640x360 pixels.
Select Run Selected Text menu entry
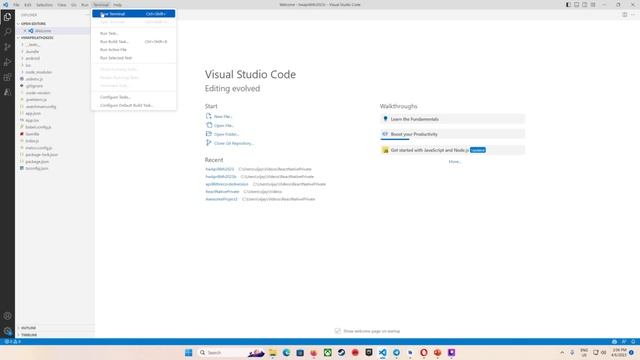tap(133, 58)
